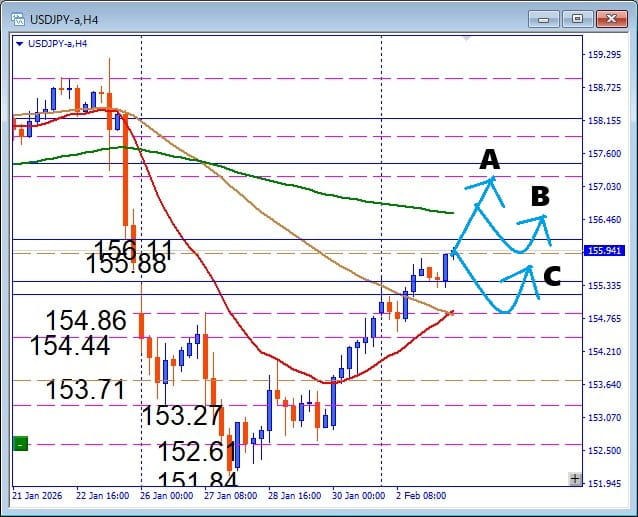Select the 152.61 price text label

click(197, 451)
